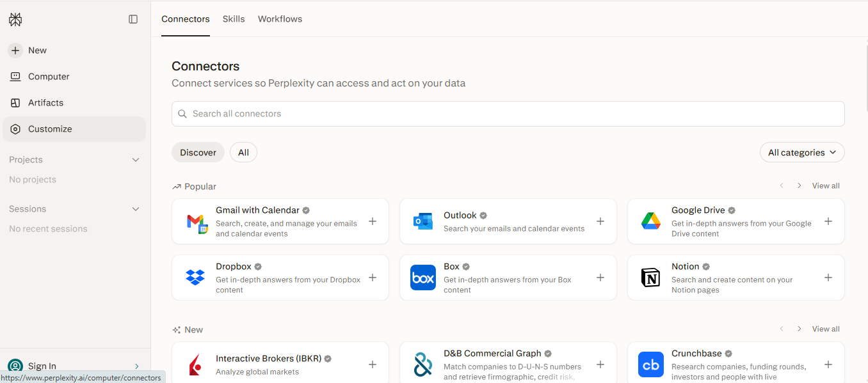The width and height of the screenshot is (868, 383).
Task: Click the No recent sessions text
Action: pos(48,229)
